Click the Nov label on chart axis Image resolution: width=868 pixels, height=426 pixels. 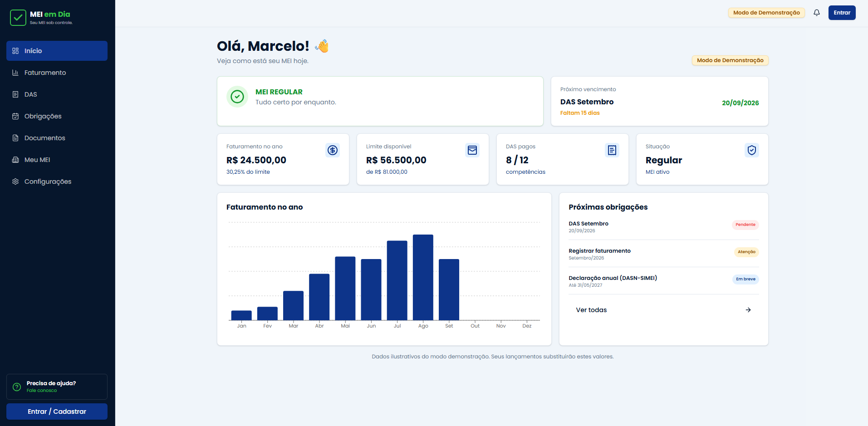(x=501, y=326)
